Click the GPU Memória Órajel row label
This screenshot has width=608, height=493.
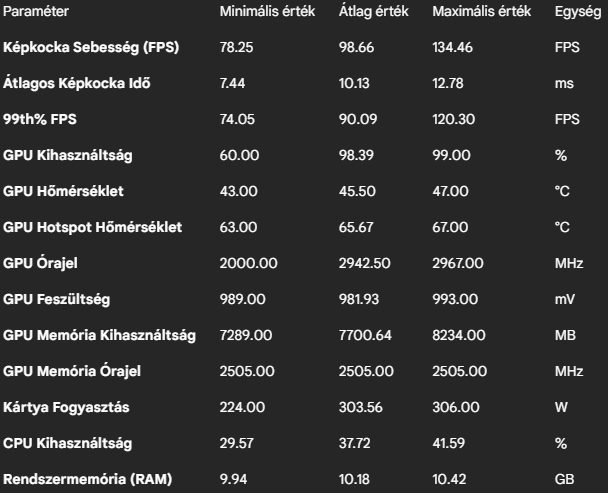pyautogui.click(x=72, y=371)
